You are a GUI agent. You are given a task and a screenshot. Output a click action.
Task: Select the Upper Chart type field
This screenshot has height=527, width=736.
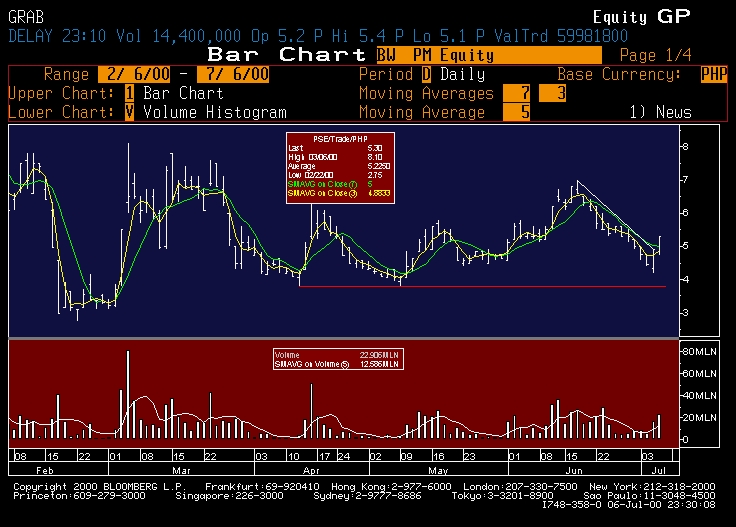pos(130,94)
